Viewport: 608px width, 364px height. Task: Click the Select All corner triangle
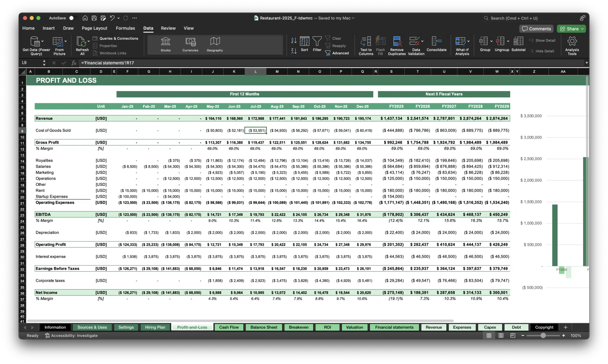[23, 71]
